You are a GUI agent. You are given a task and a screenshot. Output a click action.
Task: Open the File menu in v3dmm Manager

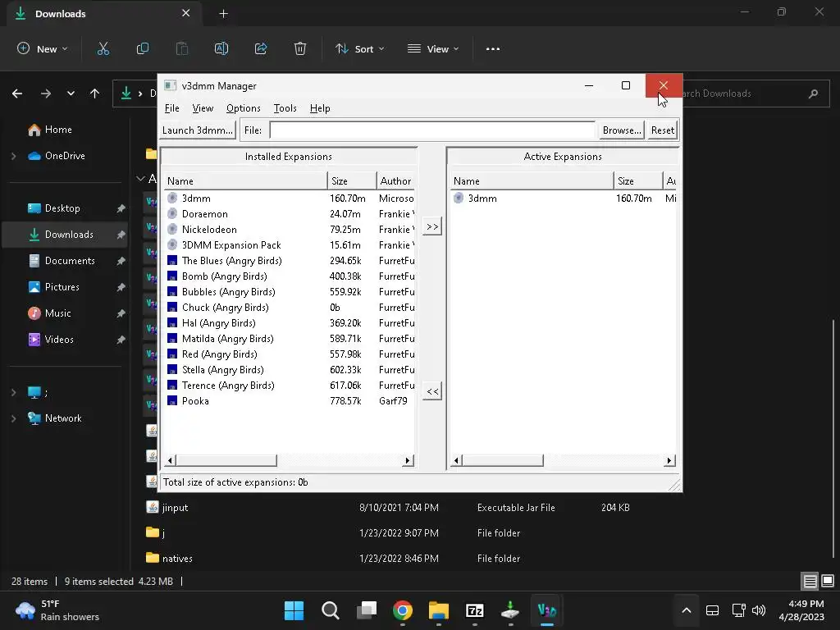tap(172, 108)
